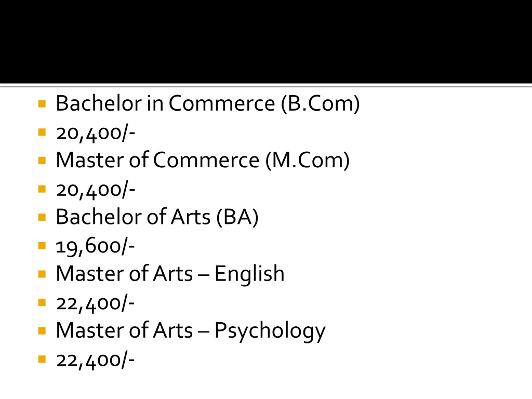Select 22,400/- fee under Master of Arts English
This screenshot has width=532, height=399.
pyautogui.click(x=96, y=303)
